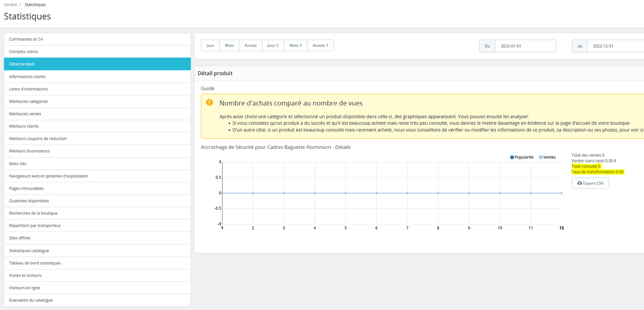
Task: Go to Meilleures ventes statistics
Action: click(x=25, y=114)
